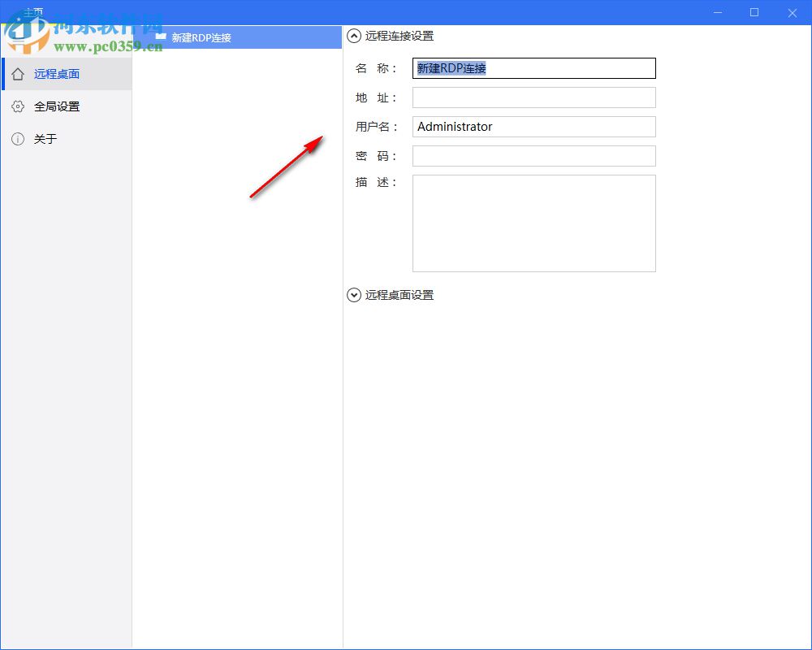Click the 全局设置 gear icon

pos(18,106)
